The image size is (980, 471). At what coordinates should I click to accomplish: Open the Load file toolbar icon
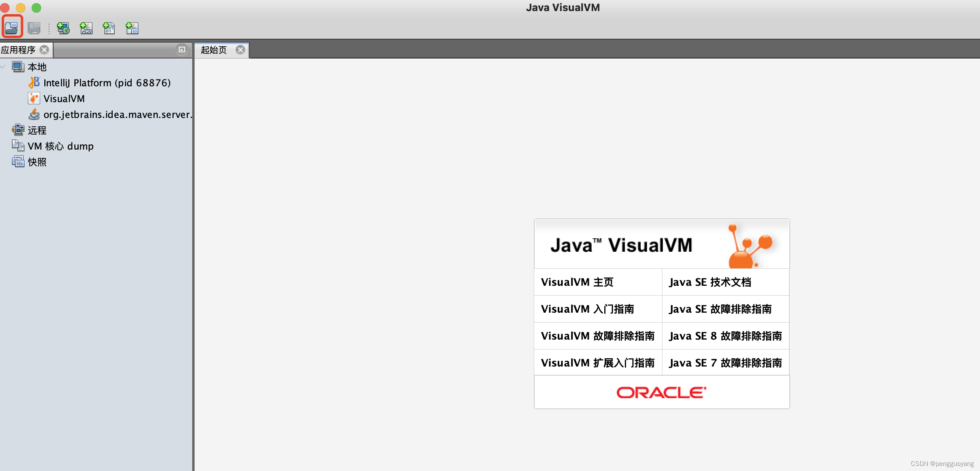11,28
